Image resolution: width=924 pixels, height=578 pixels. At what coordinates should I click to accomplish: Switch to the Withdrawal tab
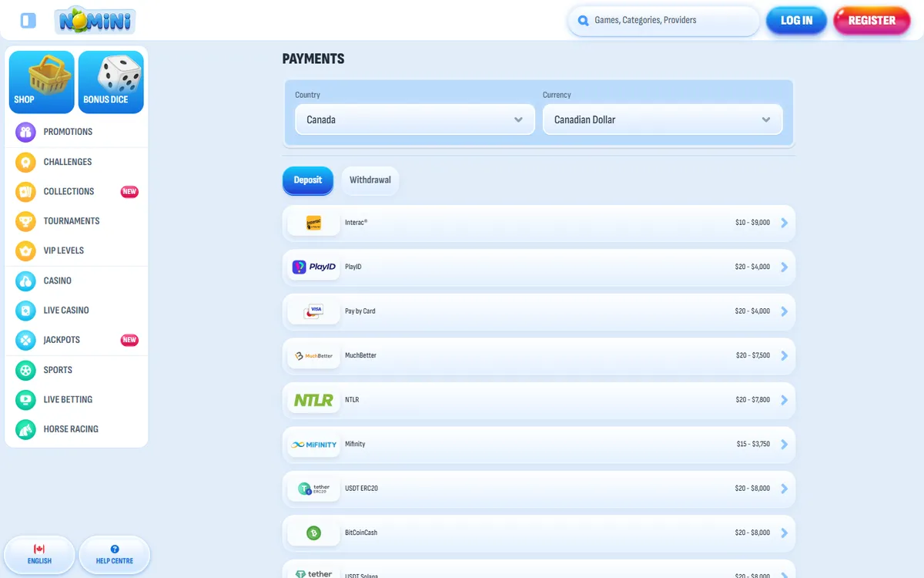click(x=370, y=180)
